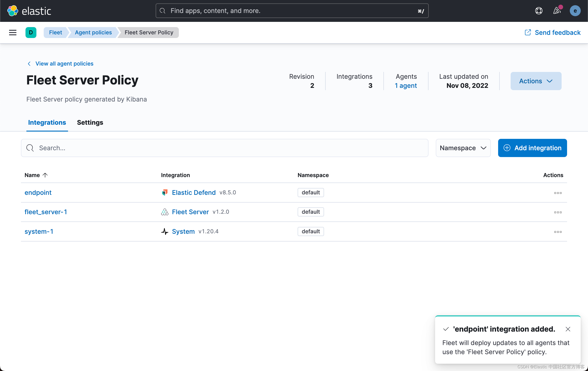The height and width of the screenshot is (371, 588).
Task: Click the Fleet Server Policy page title
Action: [82, 80]
